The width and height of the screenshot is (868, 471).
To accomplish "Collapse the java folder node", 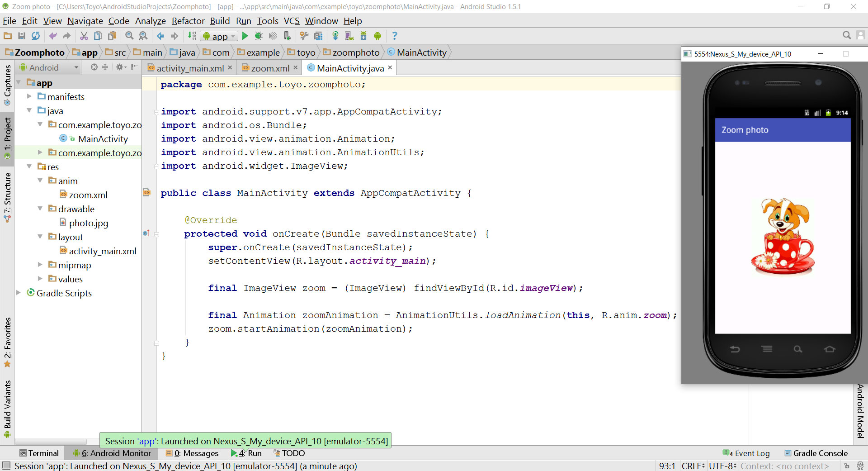I will click(x=29, y=110).
